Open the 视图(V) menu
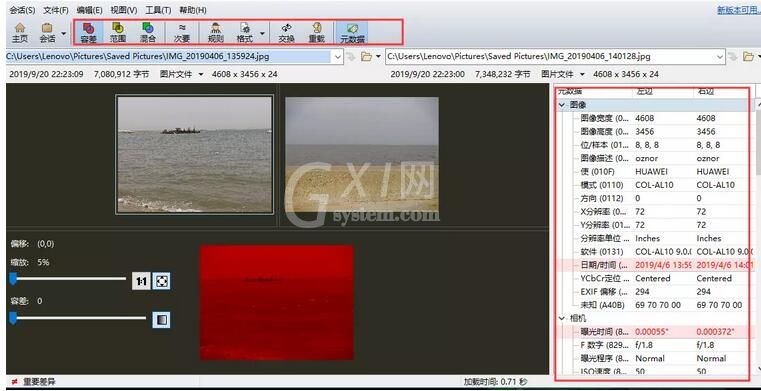 [124, 10]
